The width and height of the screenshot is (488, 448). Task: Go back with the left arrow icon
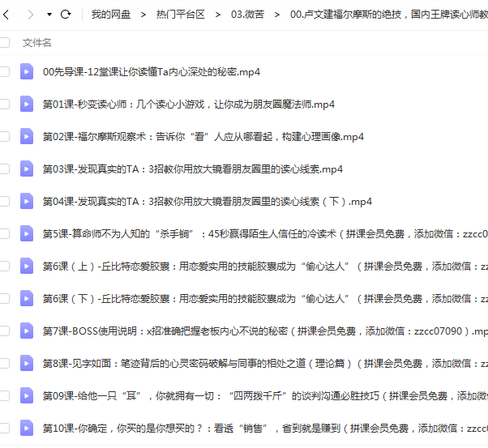click(x=6, y=15)
